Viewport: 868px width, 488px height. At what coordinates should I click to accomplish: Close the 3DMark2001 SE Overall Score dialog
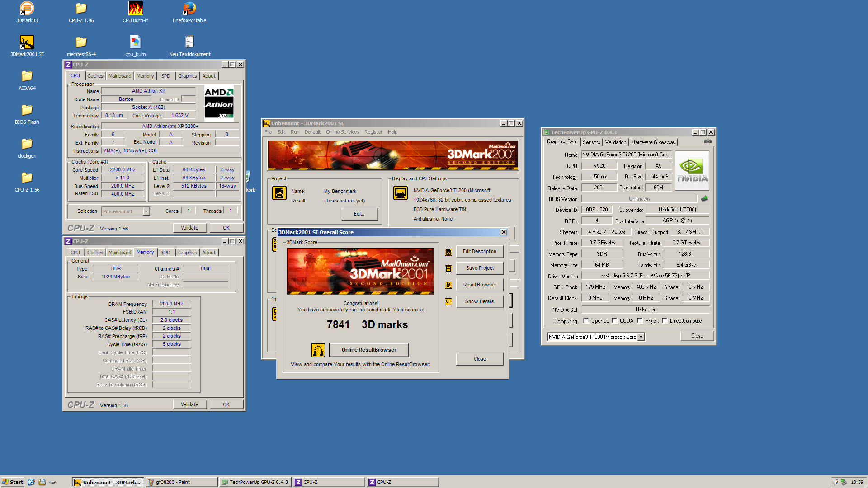click(x=504, y=232)
